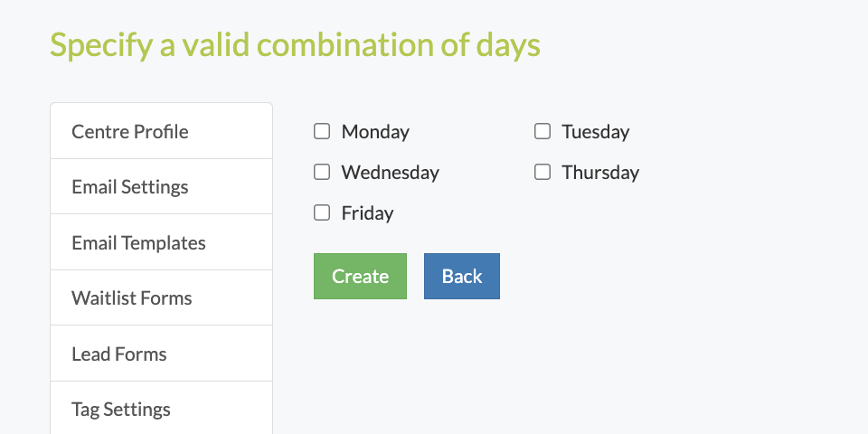Viewport: 868px width, 434px height.
Task: Open the Email Settings sidebar item
Action: coord(162,186)
